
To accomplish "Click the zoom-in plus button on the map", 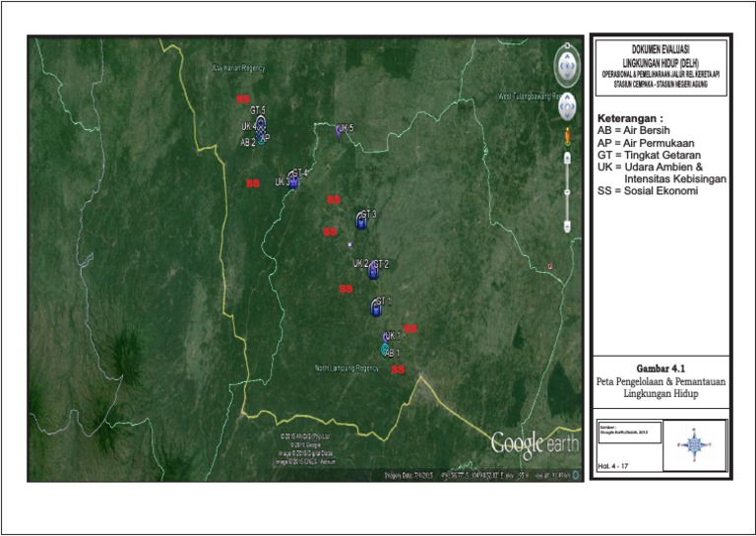I will [567, 157].
